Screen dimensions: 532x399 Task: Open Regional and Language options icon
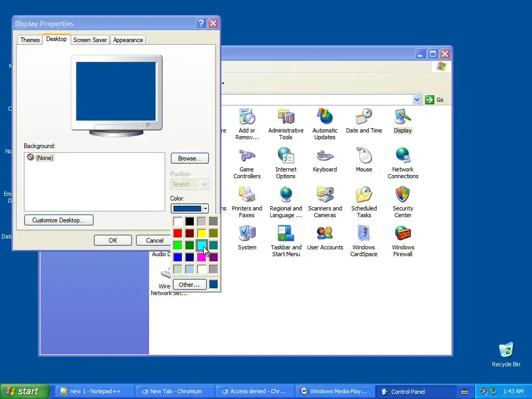286,202
